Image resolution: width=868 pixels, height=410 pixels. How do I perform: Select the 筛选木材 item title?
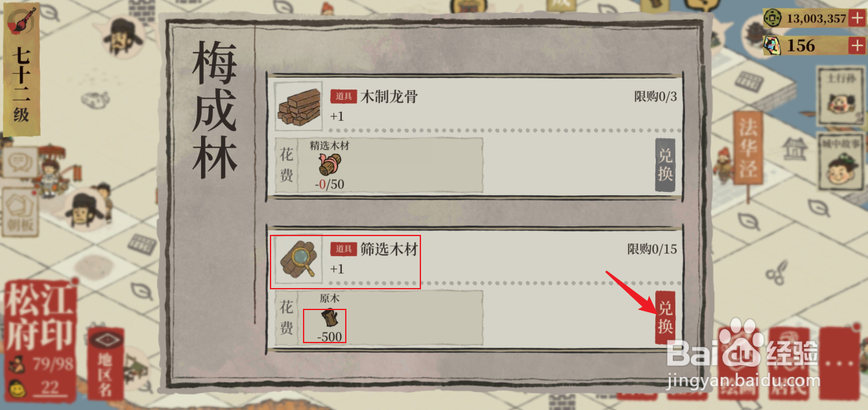pos(389,249)
